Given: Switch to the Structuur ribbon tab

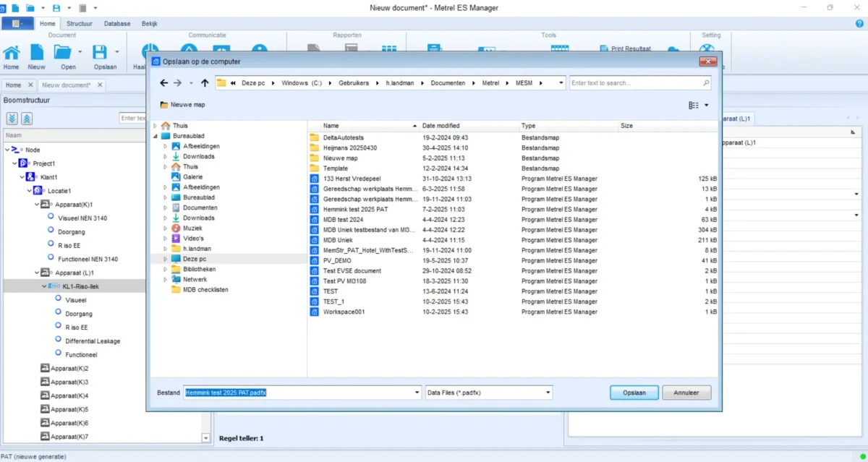Looking at the screenshot, I should (80, 24).
